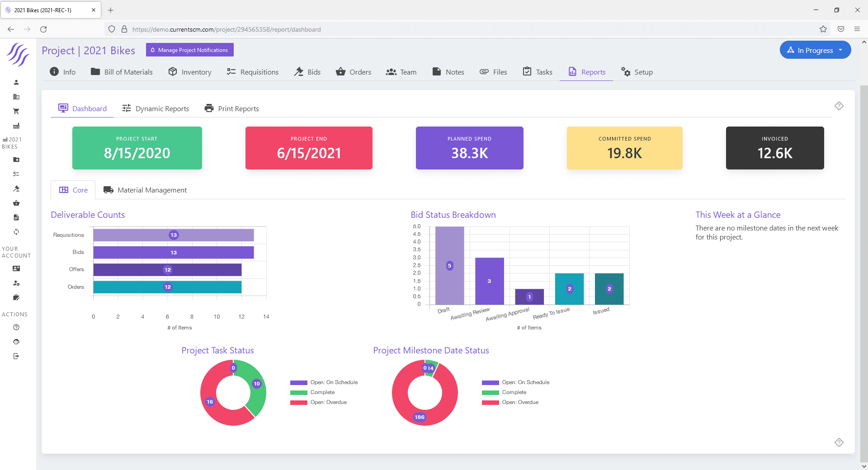Click the Draft bar in Bid Status chart

click(449, 266)
